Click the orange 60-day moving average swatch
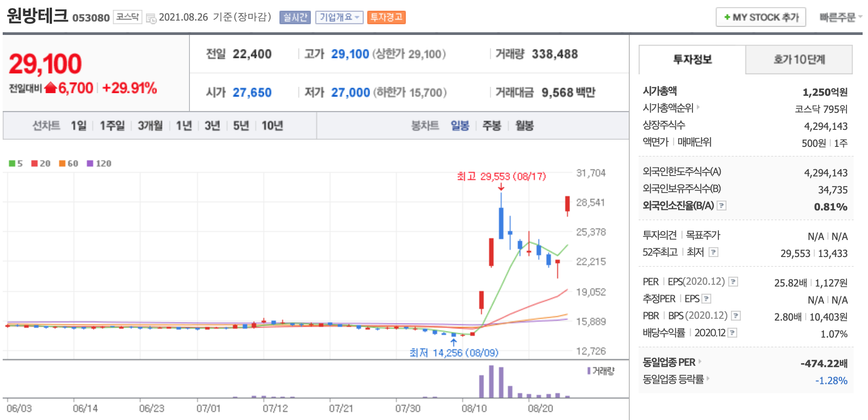Screen dimensions: 868x420 (62, 163)
